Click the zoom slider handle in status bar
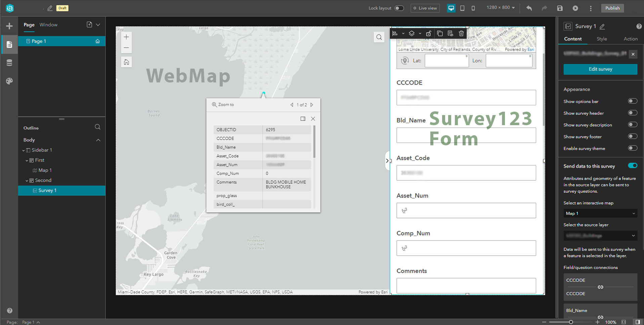The height and width of the screenshot is (325, 644). [571, 322]
